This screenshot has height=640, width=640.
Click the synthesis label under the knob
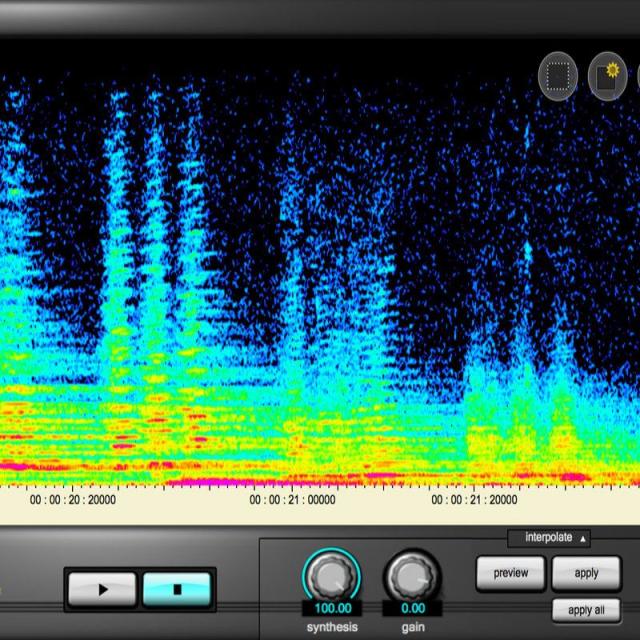click(331, 627)
